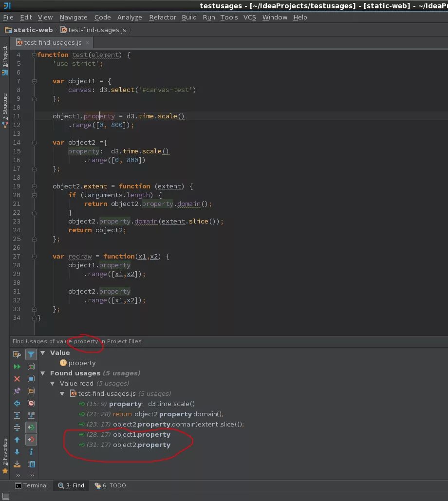
Task: Click usage arrow icon for 15: 9
Action: click(x=82, y=404)
